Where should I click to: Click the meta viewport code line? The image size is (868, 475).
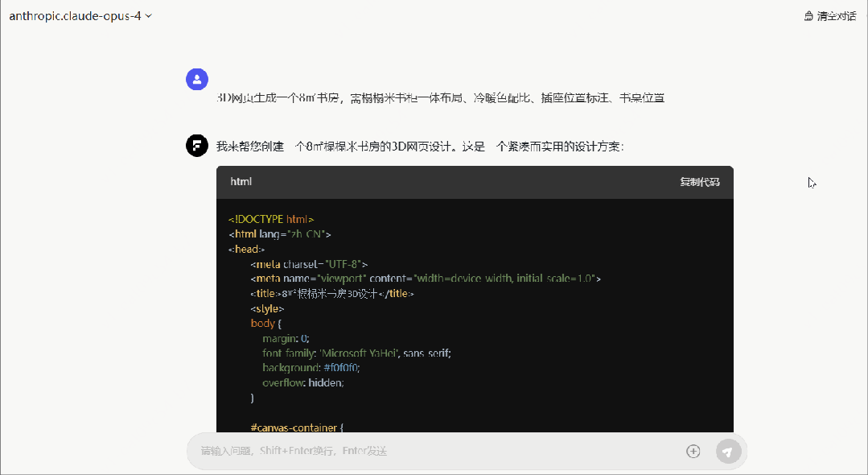426,279
